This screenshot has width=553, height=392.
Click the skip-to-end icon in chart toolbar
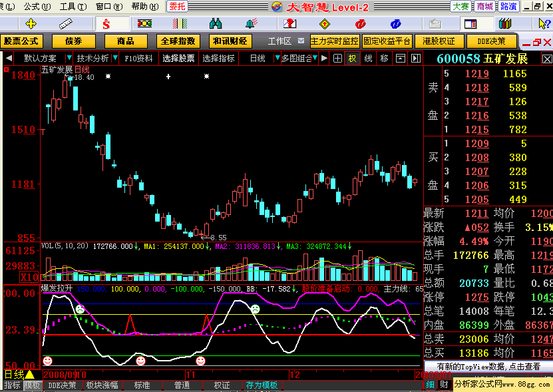click(416, 58)
